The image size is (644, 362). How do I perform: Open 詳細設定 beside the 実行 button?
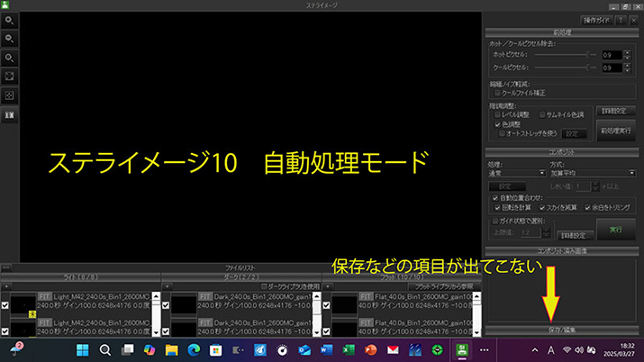click(575, 235)
